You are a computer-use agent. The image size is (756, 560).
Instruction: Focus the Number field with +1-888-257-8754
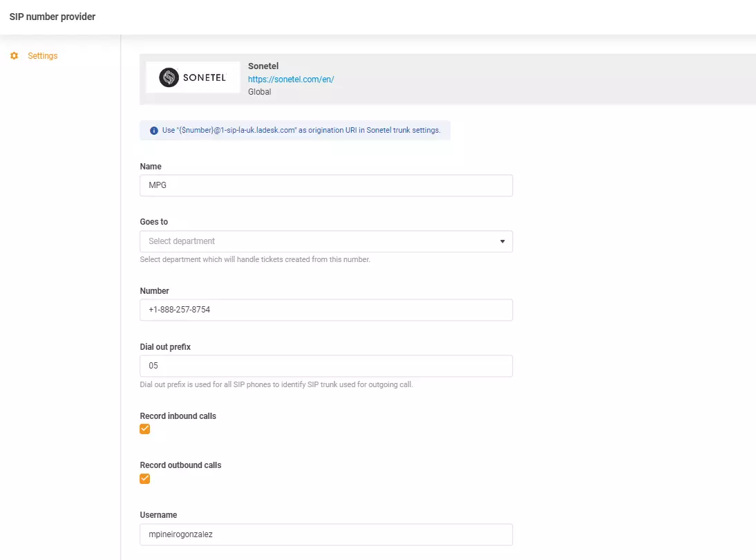point(325,310)
